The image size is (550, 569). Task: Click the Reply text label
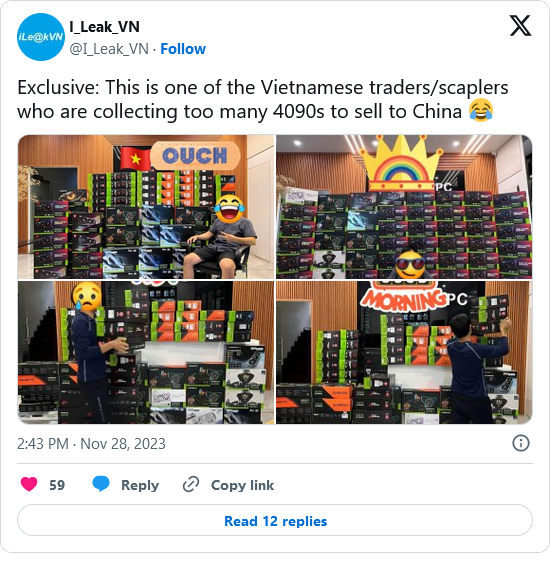140,485
